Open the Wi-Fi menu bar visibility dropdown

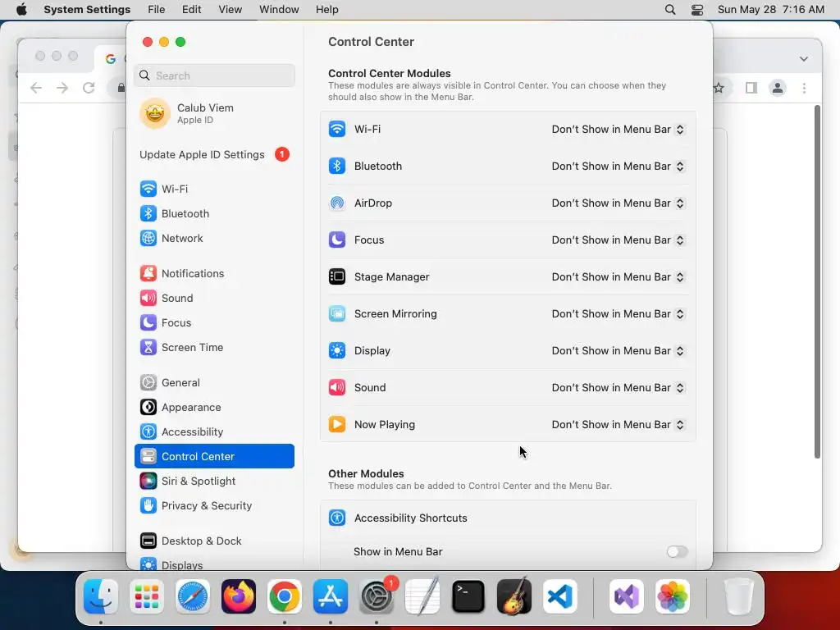click(619, 129)
